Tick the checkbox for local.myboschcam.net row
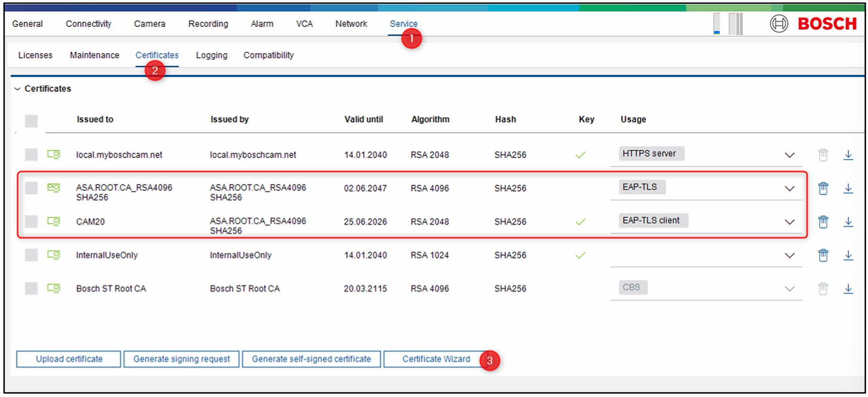 tap(31, 155)
